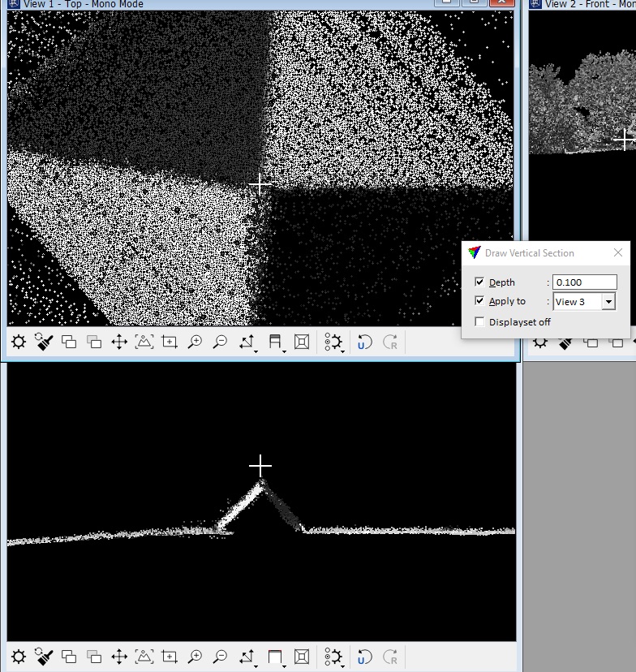Screen dimensions: 636x672
Task: Click View Next (R) in View 1 toolbar
Action: [390, 342]
